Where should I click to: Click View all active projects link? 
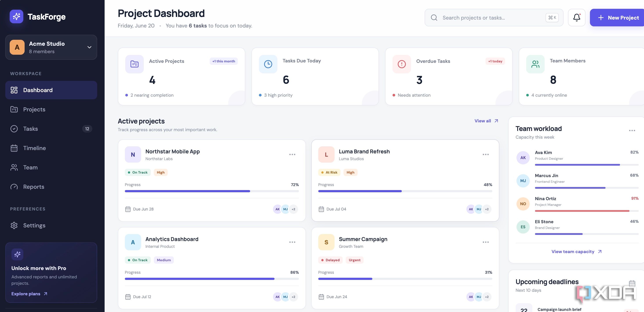[486, 121]
